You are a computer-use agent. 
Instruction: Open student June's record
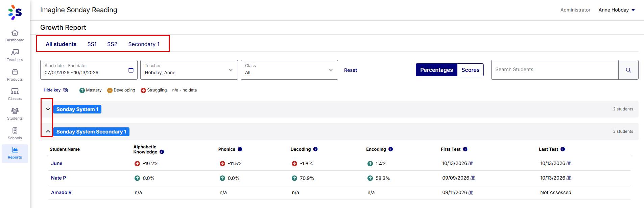click(57, 163)
